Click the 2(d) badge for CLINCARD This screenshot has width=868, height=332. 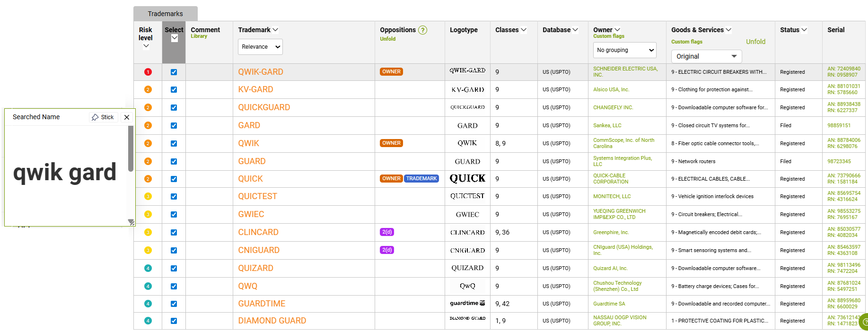387,232
